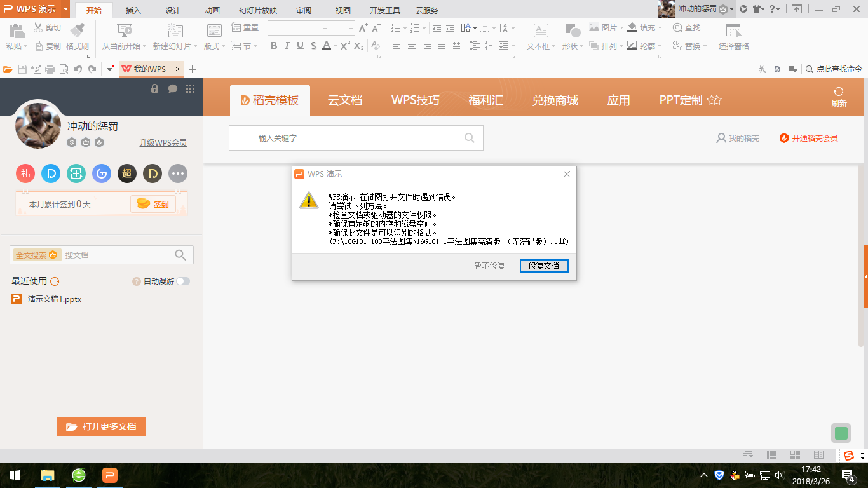The height and width of the screenshot is (488, 868).
Task: Click the Subscript X₂ button
Action: [359, 46]
